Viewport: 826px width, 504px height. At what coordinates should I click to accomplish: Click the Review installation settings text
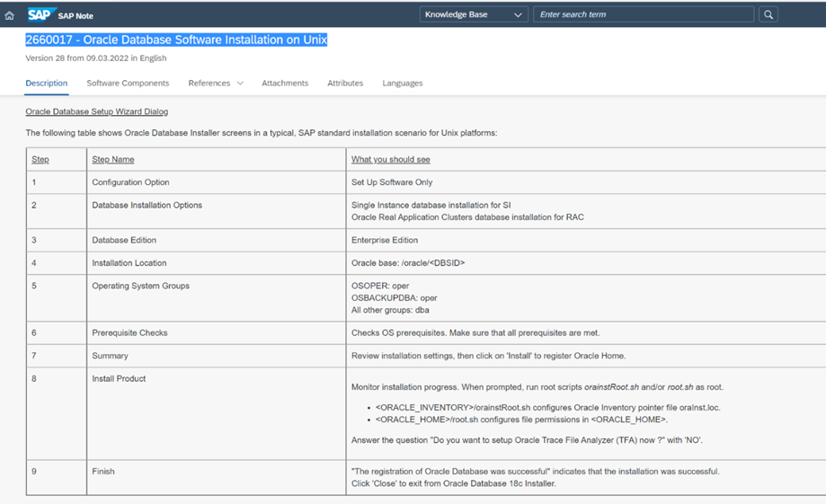point(488,356)
